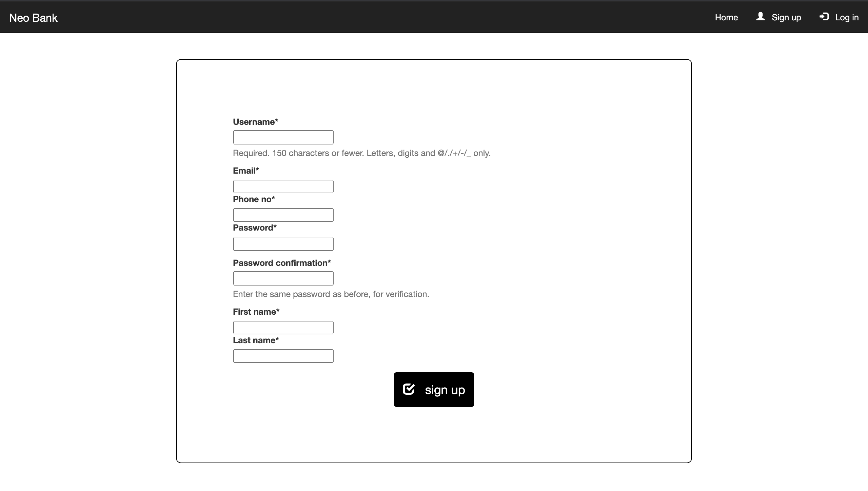Focus the Username input field
The width and height of the screenshot is (868, 491).
coord(283,137)
